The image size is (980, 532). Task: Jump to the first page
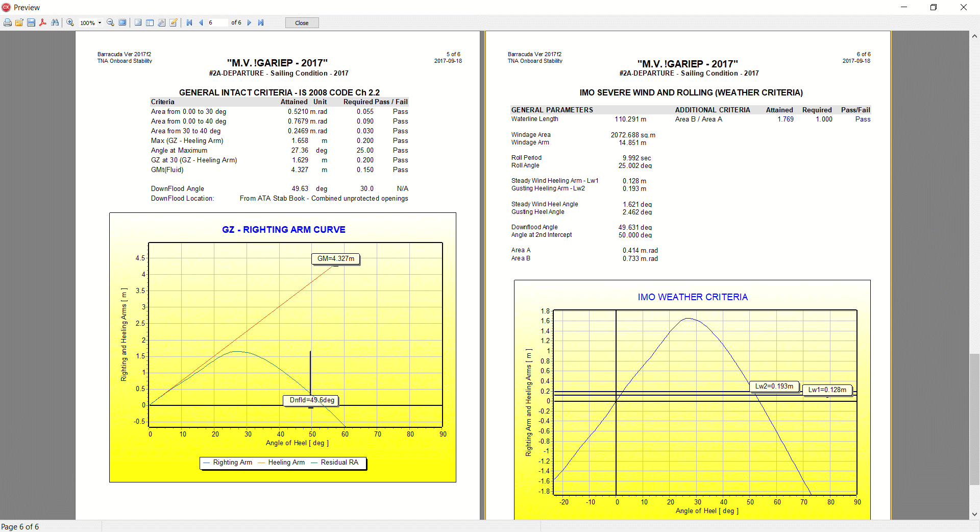189,22
